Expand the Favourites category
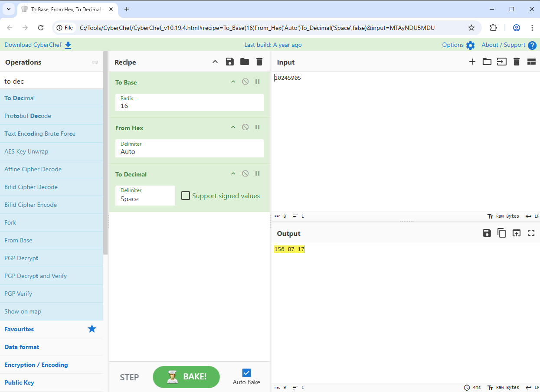The image size is (540, 392). pyautogui.click(x=52, y=329)
